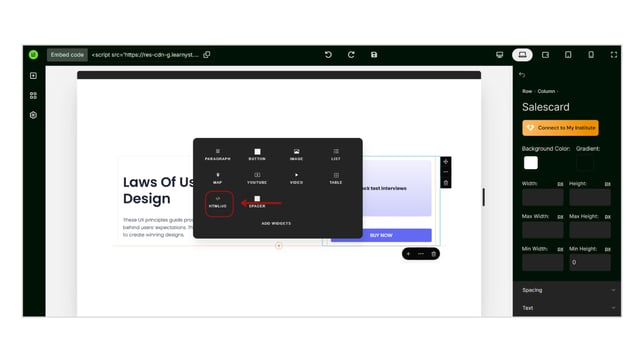Add a Paragraph widget
This screenshot has height=362, width=644.
218,154
